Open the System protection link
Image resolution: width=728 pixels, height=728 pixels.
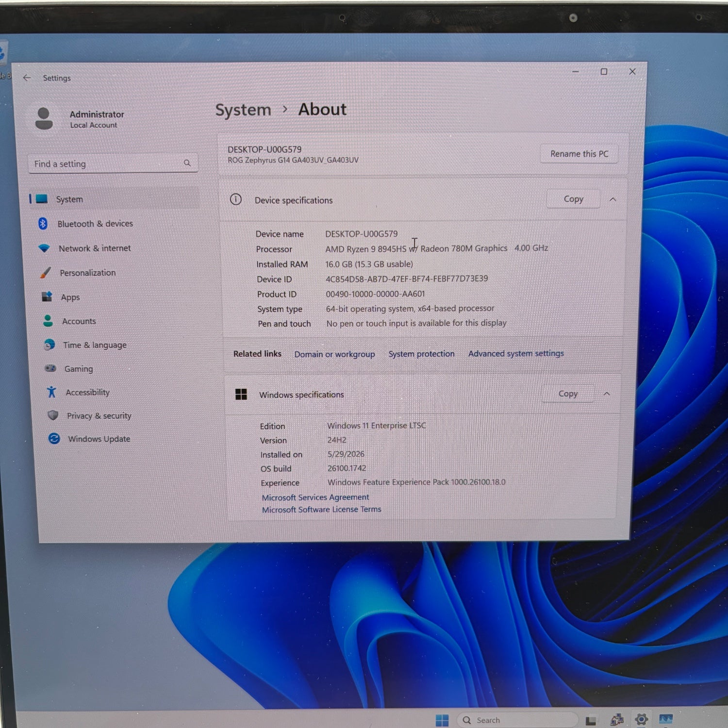pos(421,354)
